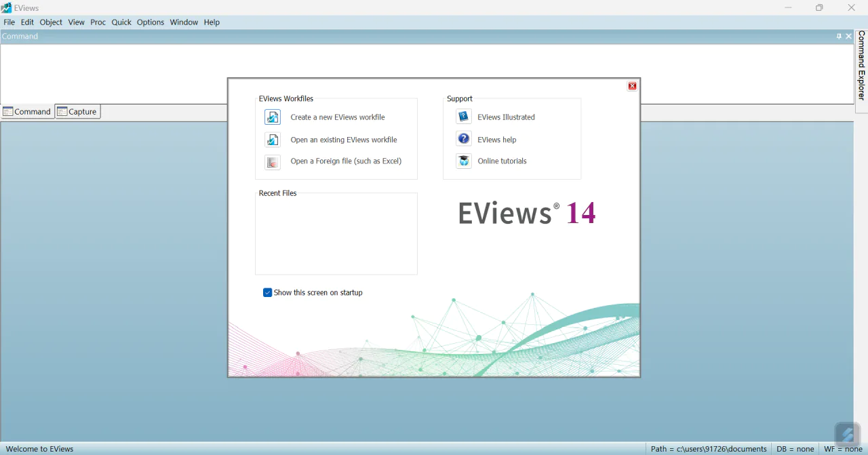Click the EViews app icon in title bar
The width and height of the screenshot is (868, 455).
[6, 7]
